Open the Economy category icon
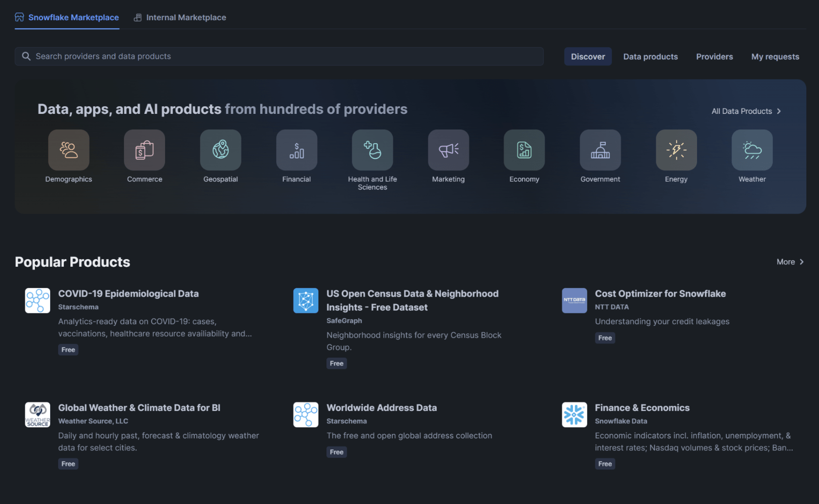The image size is (819, 504). [x=524, y=150]
